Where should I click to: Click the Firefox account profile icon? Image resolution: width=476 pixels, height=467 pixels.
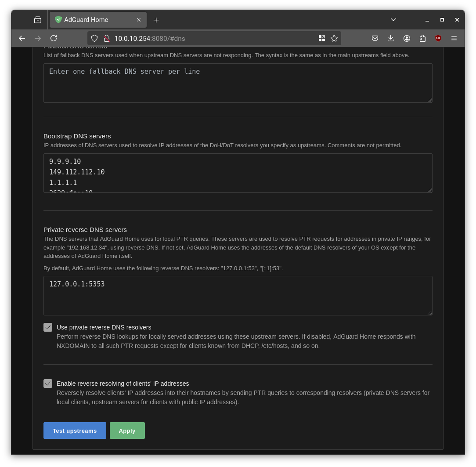[x=407, y=38]
